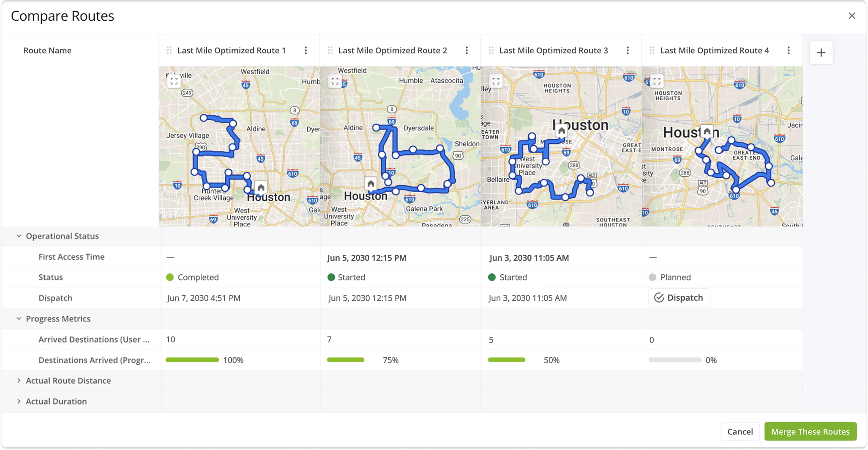
Task: Dispatch Last Mile Optimized Route 4
Action: click(679, 298)
